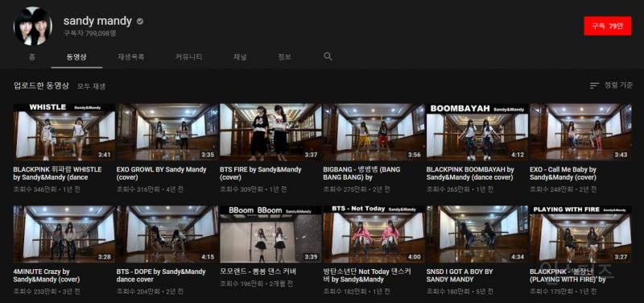Open the WHISTLE video thumbnail
This screenshot has height=303, width=644.
click(x=64, y=132)
